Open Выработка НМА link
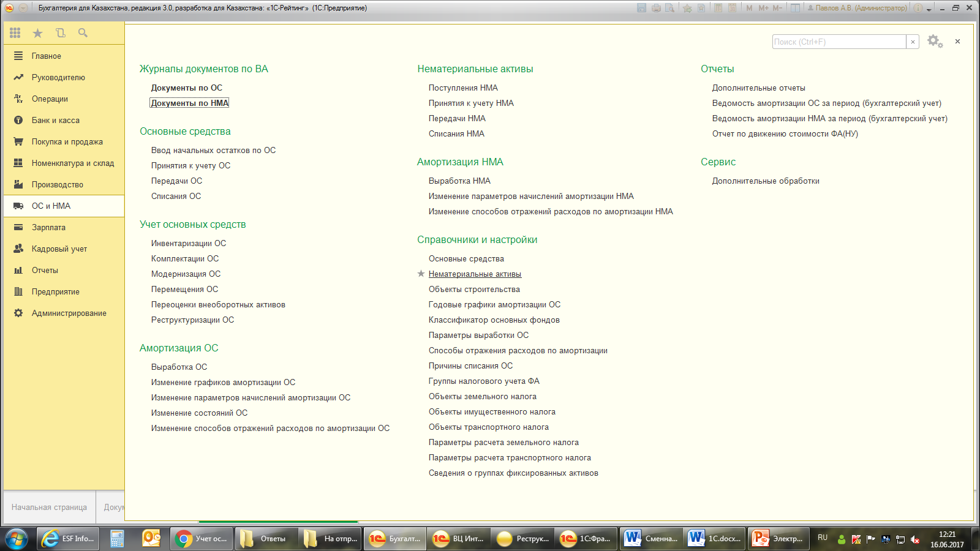980x551 pixels. tap(459, 181)
